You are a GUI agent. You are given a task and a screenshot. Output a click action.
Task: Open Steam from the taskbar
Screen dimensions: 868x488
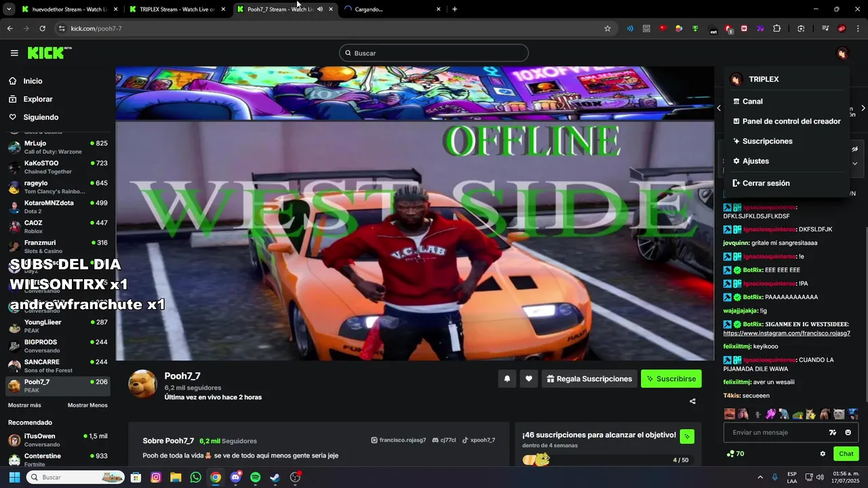275,477
